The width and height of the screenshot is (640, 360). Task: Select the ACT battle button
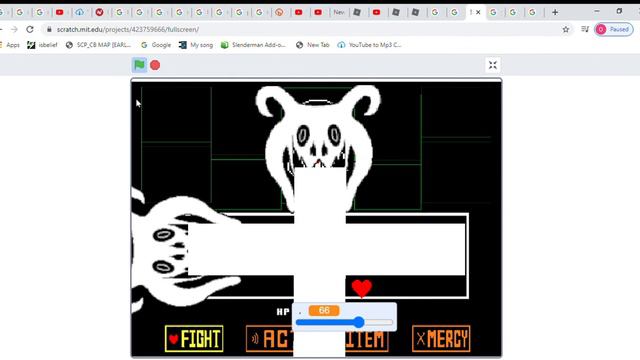coord(270,338)
